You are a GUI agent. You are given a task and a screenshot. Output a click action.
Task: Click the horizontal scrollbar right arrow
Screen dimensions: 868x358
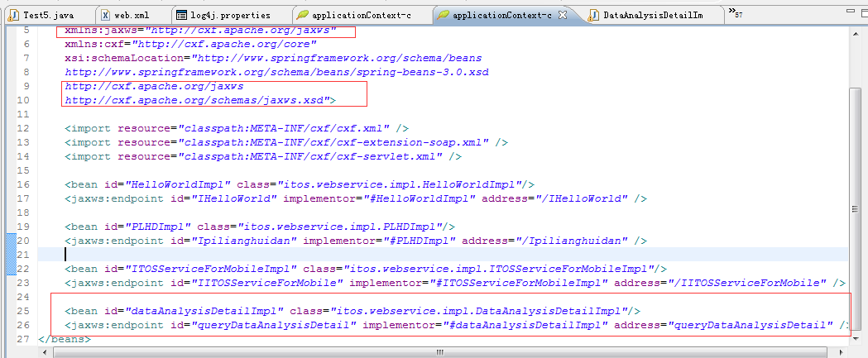coord(842,352)
